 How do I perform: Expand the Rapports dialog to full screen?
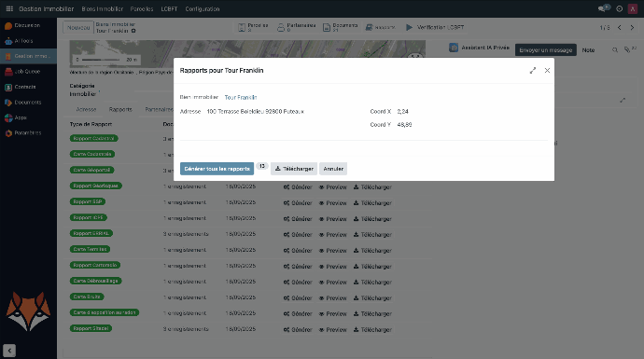pyautogui.click(x=533, y=71)
